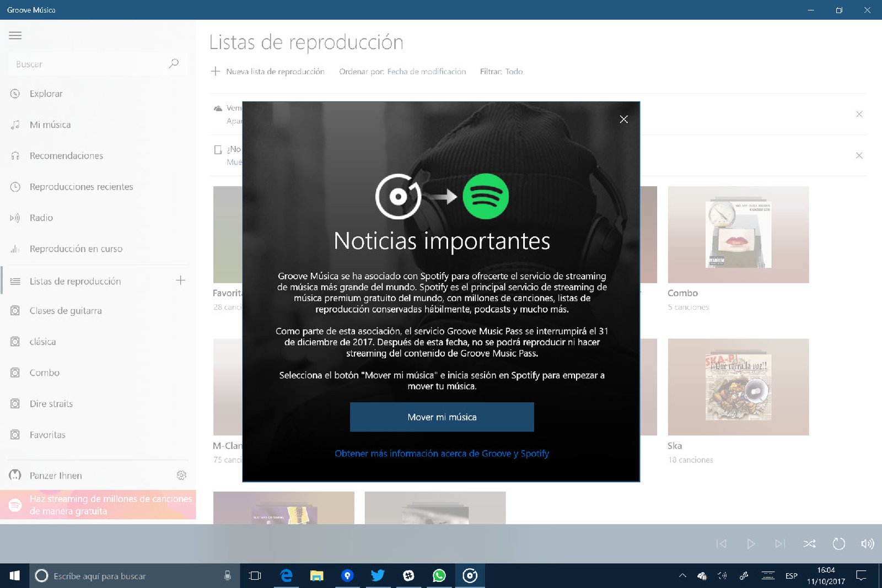Open File Explorer from taskbar
This screenshot has height=588, width=882.
pos(316,576)
